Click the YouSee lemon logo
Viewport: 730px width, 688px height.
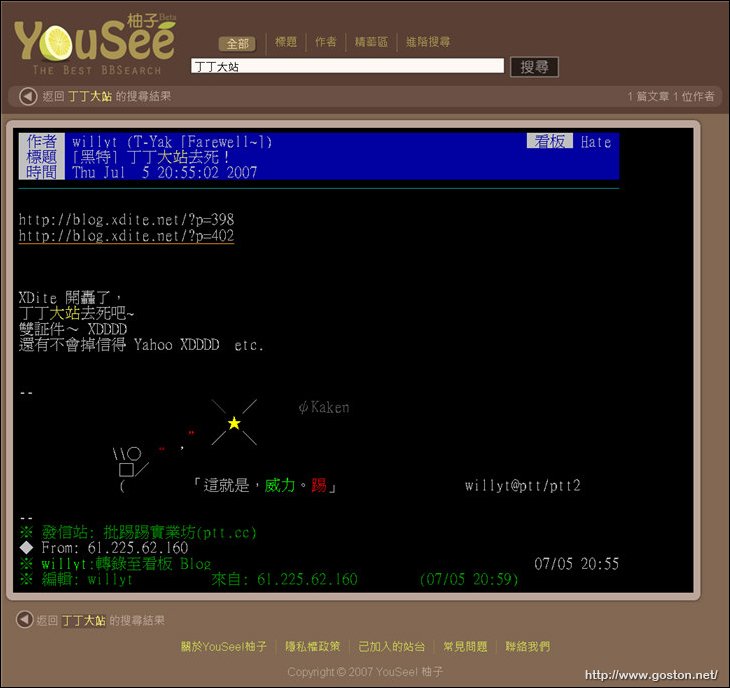(95, 43)
